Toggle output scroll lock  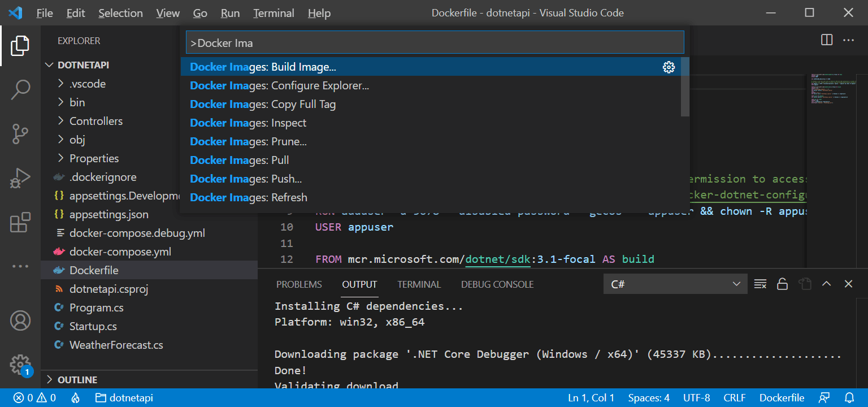[x=782, y=284]
